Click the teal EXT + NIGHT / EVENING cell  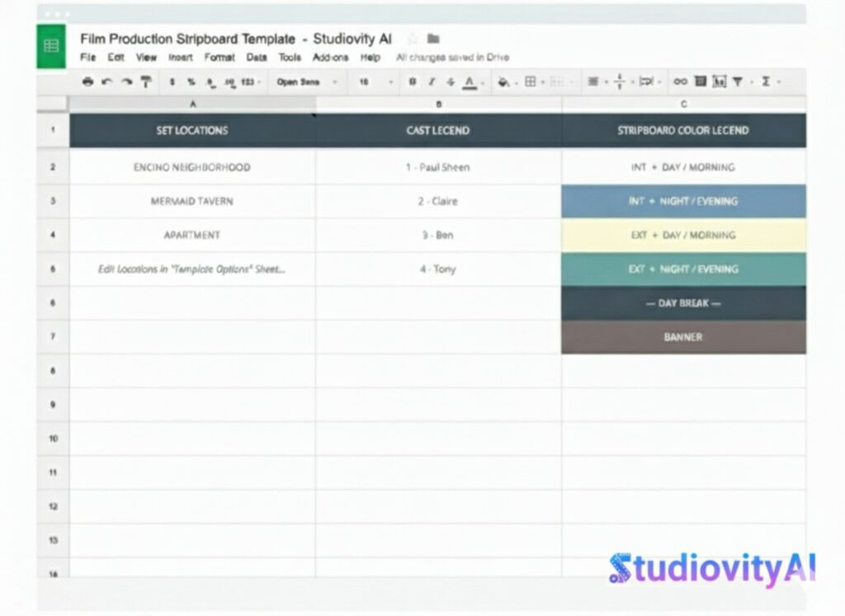click(x=684, y=269)
